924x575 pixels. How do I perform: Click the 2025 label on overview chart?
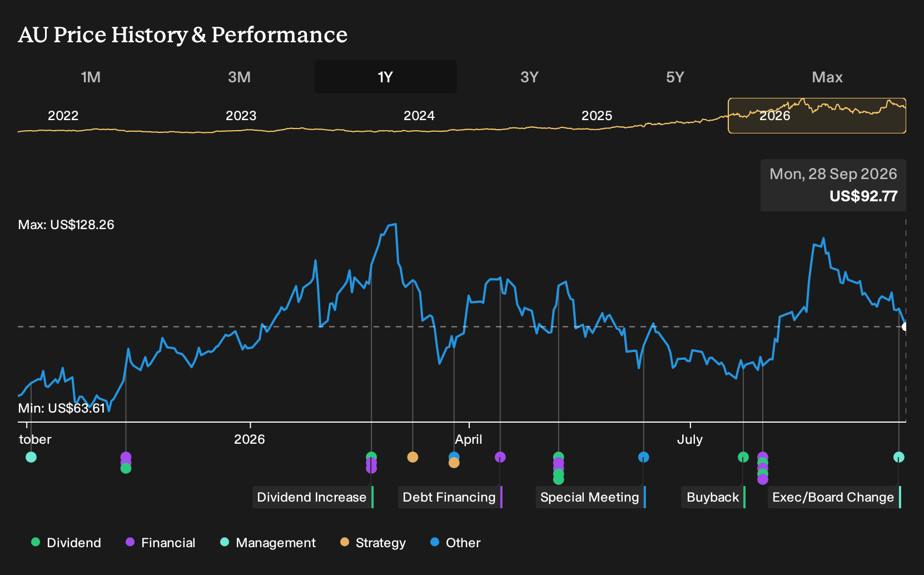(x=597, y=116)
